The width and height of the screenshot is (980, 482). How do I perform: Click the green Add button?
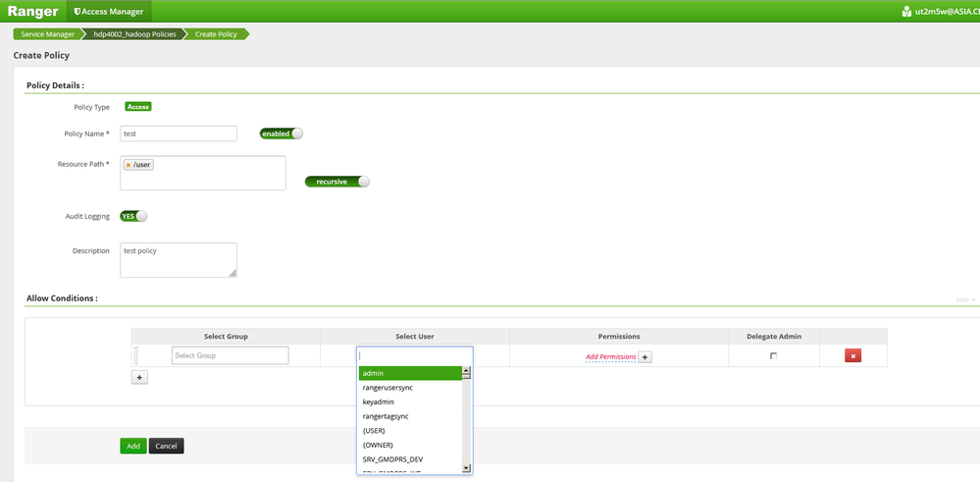click(x=133, y=447)
